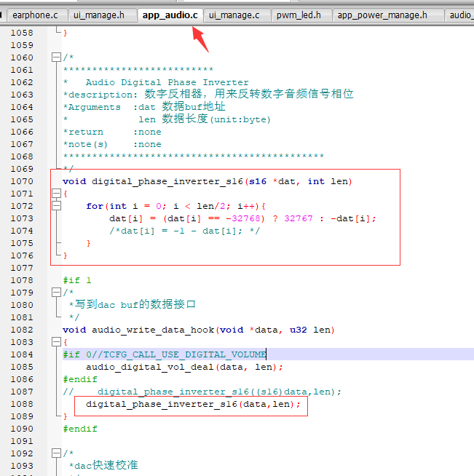The width and height of the screenshot is (474, 476).
Task: Click the 'Audio Digital Phase Inverter' comment title
Action: [167, 82]
